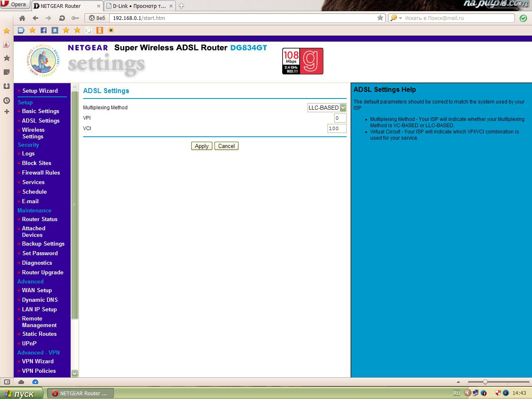532x399 pixels.
Task: Go to Wireless Settings page
Action: (x=33, y=133)
